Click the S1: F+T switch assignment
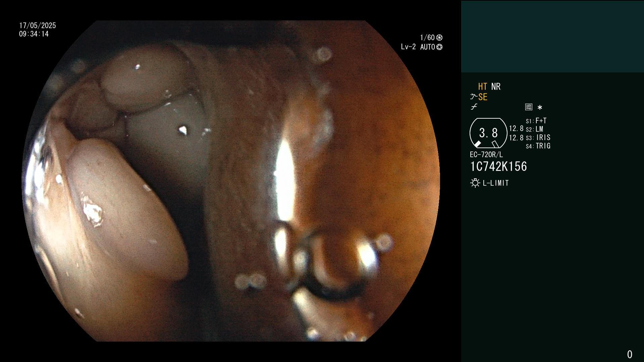 pos(536,121)
